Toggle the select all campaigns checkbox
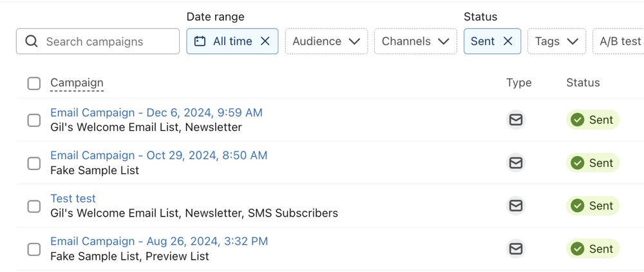The height and width of the screenshot is (272, 644). pyautogui.click(x=34, y=83)
